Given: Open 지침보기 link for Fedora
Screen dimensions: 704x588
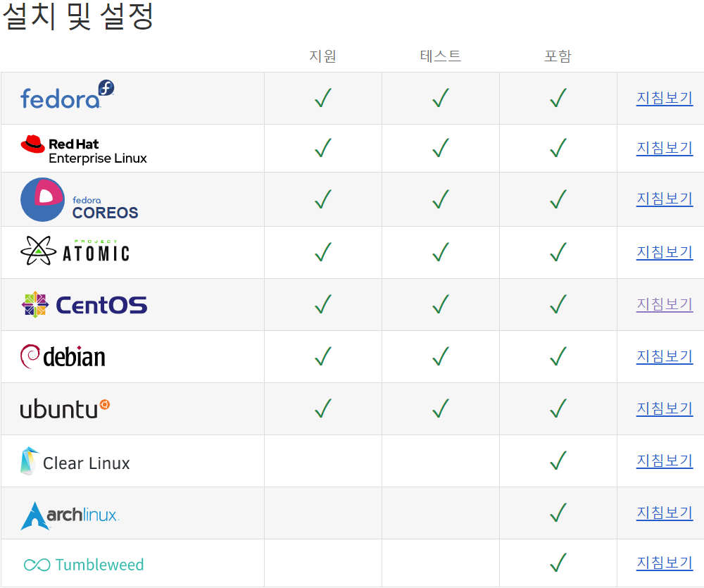Looking at the screenshot, I should point(665,98).
